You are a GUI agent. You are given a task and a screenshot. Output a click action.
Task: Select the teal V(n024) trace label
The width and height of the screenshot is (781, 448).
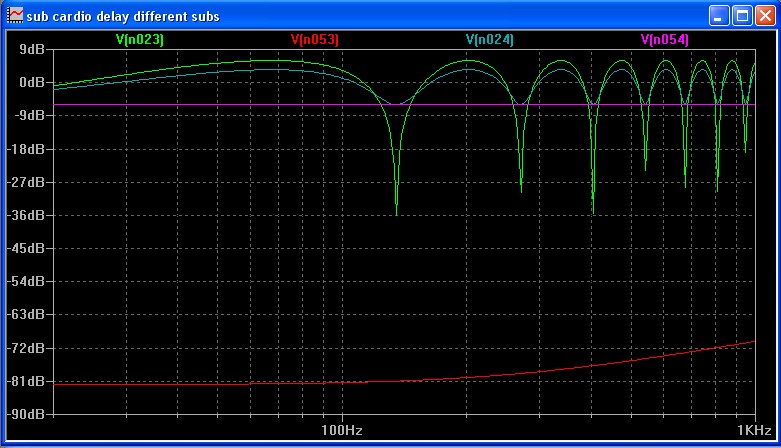(490, 39)
